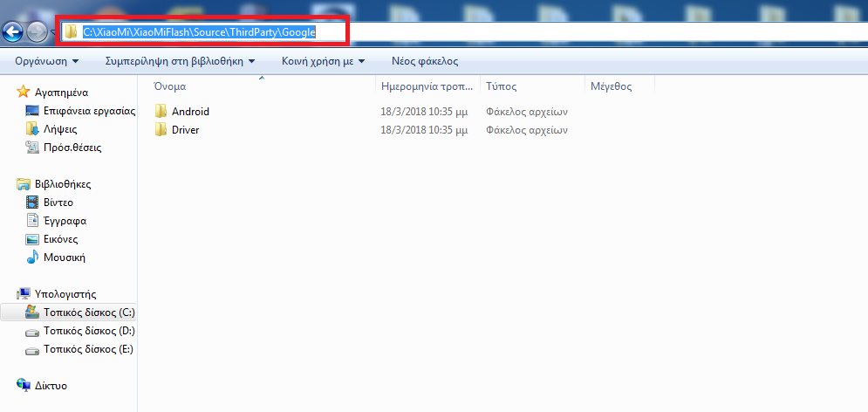
Task: Click the Τοπικός δίσκος (C:) drive icon
Action: click(x=32, y=312)
